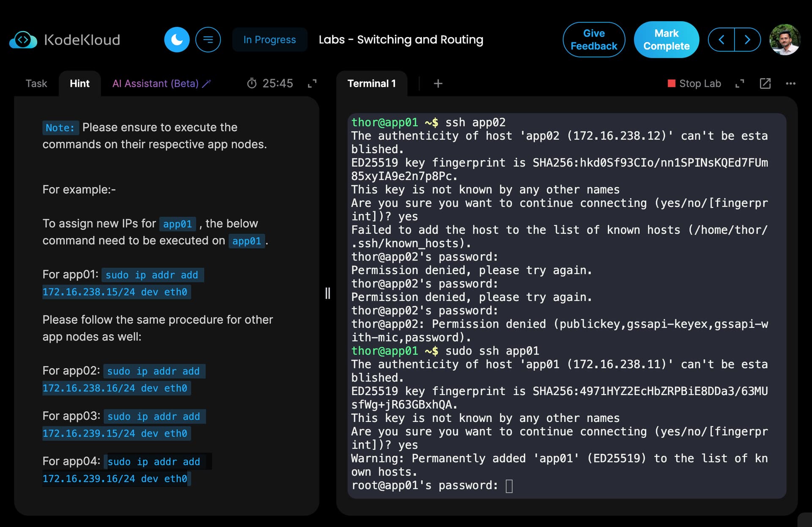This screenshot has height=527, width=812.
Task: Click the lab timer clock icon
Action: click(x=252, y=84)
